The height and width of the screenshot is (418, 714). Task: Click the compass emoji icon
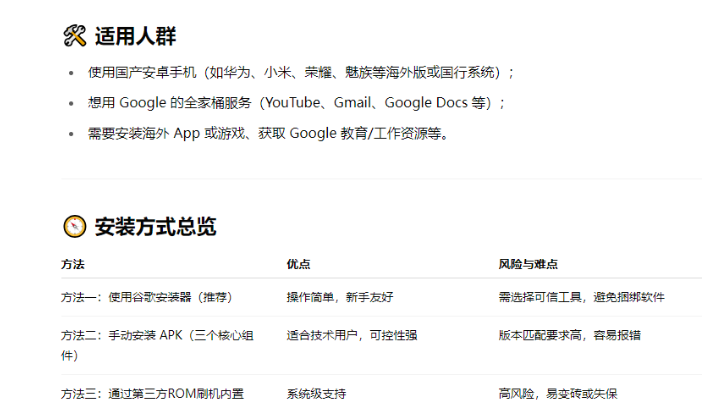point(74,226)
